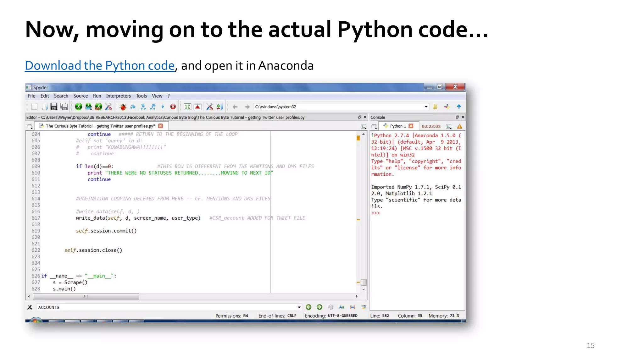
Task: Toggle case sensitive Aa search option
Action: [x=341, y=307]
